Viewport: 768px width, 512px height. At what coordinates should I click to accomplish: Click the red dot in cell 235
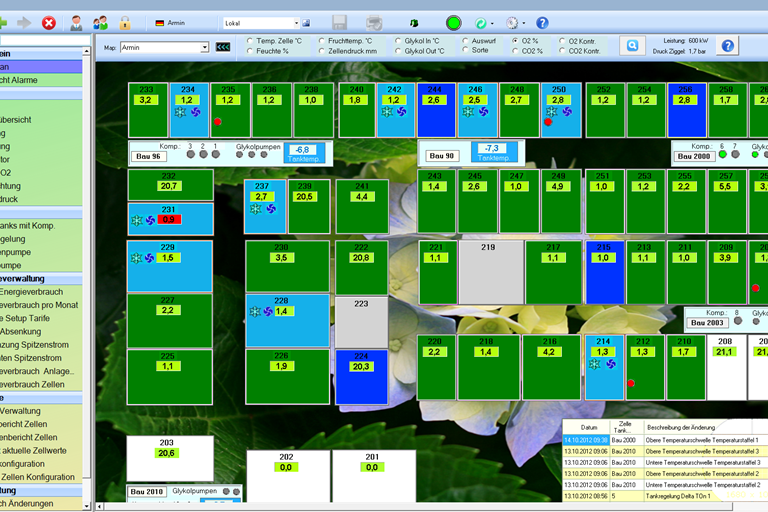[x=217, y=122]
